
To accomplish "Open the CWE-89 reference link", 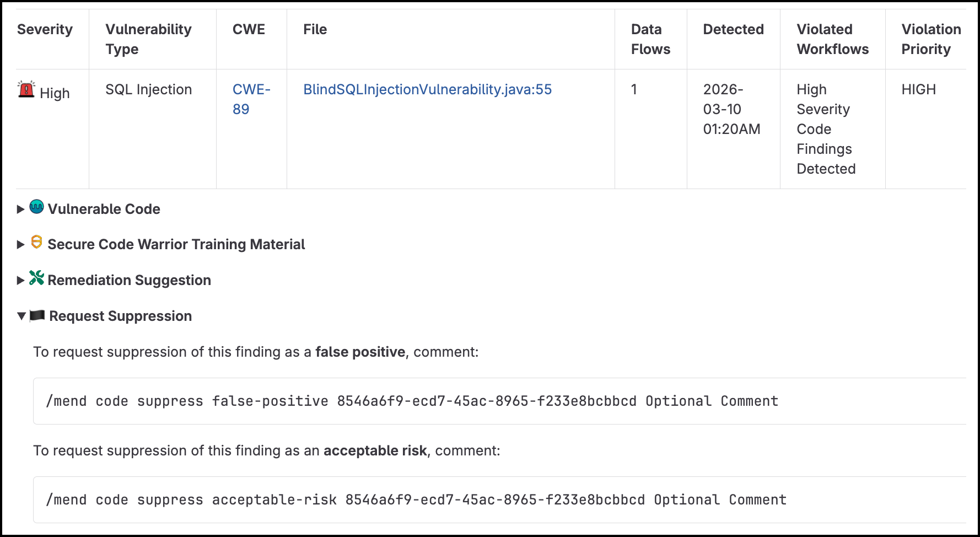I will (251, 99).
